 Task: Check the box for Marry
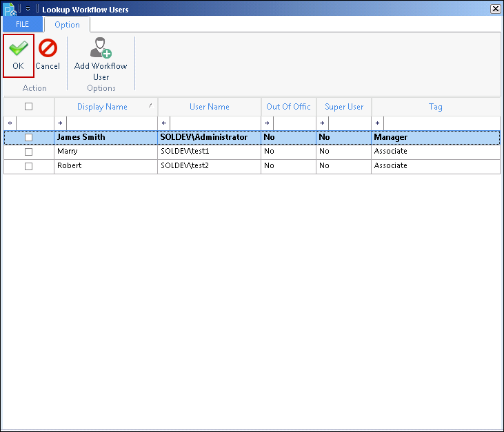point(28,152)
